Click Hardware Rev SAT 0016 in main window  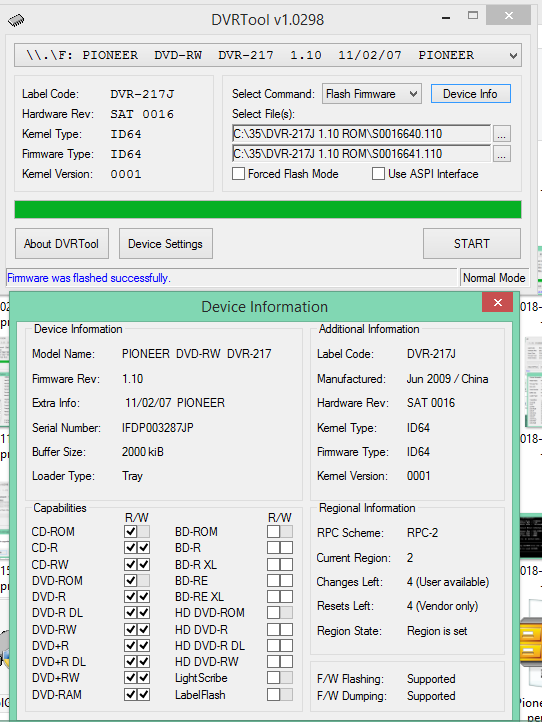[142, 114]
